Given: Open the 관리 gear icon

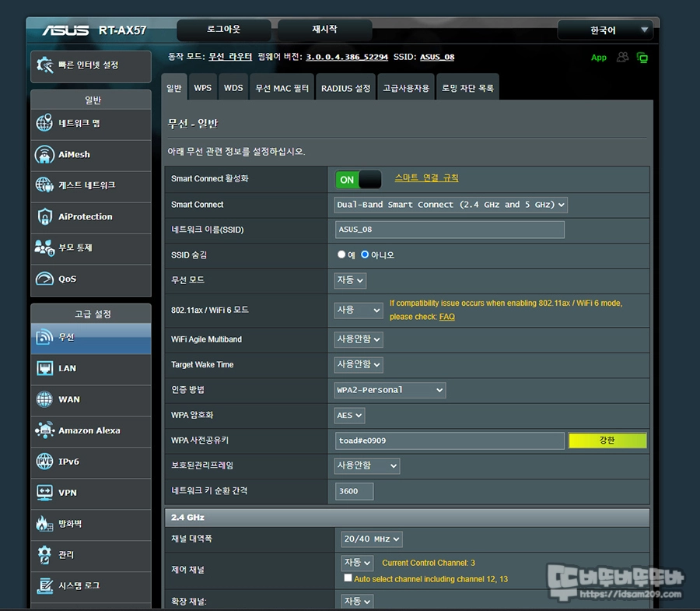Looking at the screenshot, I should (44, 555).
